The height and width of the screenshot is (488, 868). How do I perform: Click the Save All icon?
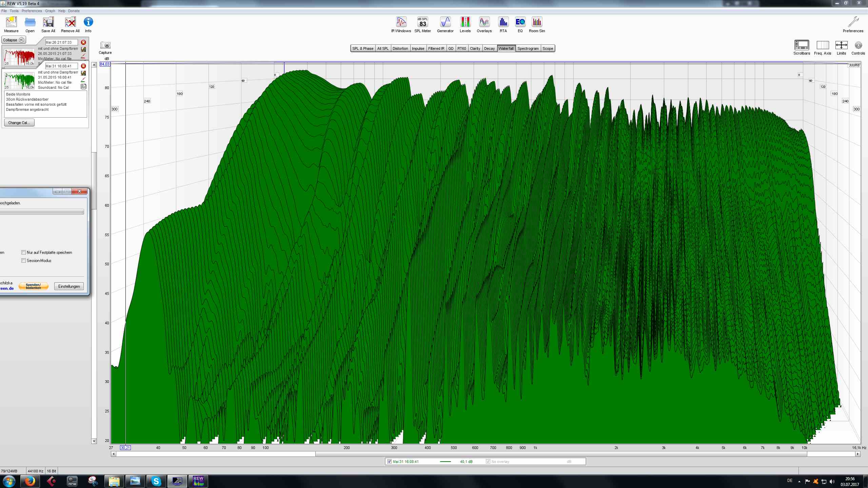pos(48,22)
